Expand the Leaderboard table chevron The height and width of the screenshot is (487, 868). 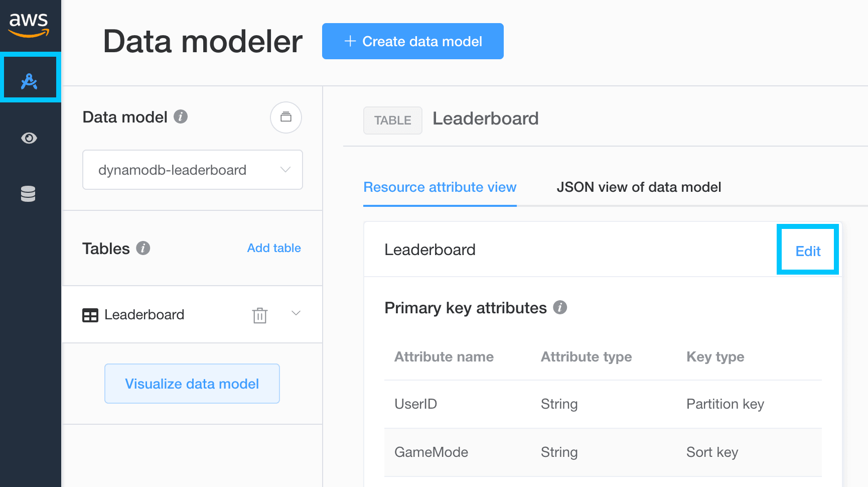pyautogui.click(x=296, y=313)
